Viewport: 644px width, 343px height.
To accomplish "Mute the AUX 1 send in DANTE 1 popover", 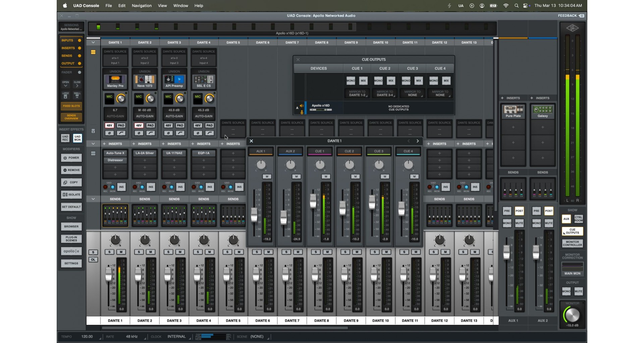I will click(x=267, y=177).
